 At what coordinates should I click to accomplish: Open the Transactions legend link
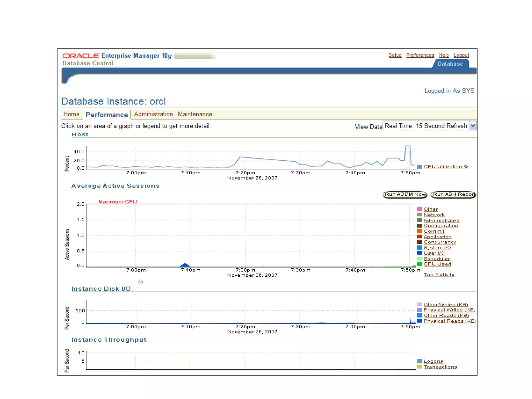tap(440, 367)
